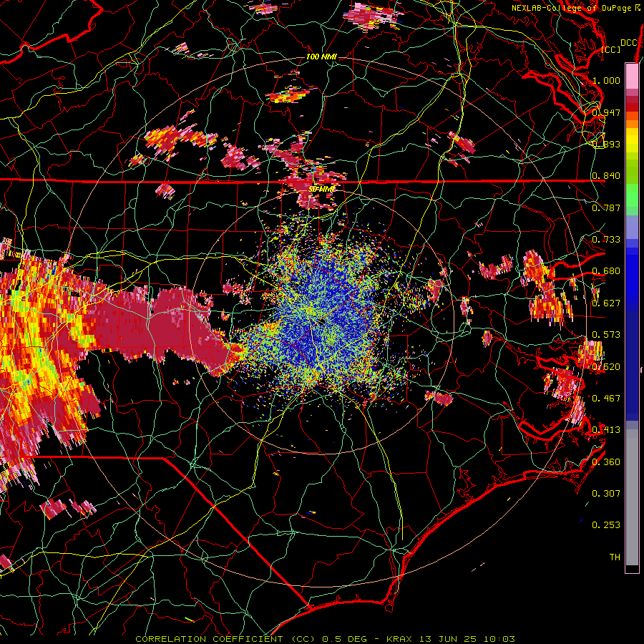Click the 0.840 color scale value
Viewport: 644px width, 644px height.
(x=606, y=176)
